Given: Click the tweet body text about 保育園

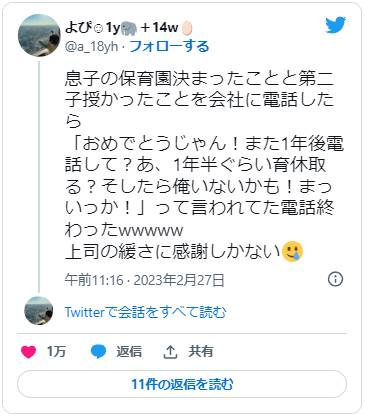Looking at the screenshot, I should click(204, 165).
